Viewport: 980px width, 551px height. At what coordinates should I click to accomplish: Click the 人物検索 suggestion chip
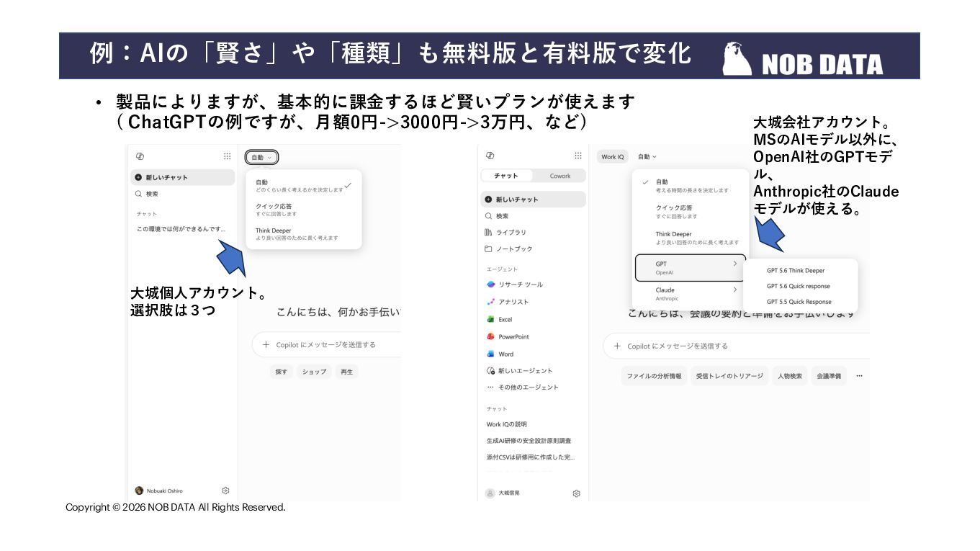click(789, 376)
